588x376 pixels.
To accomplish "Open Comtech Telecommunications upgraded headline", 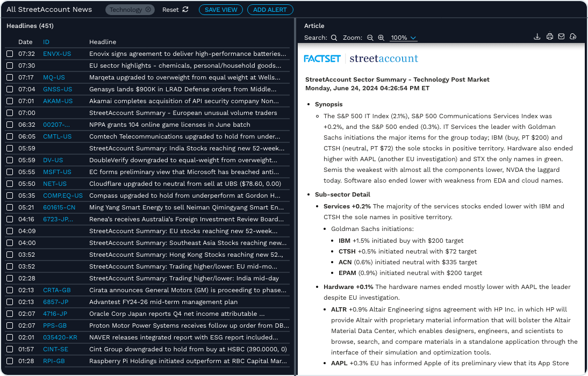I will coord(184,136).
